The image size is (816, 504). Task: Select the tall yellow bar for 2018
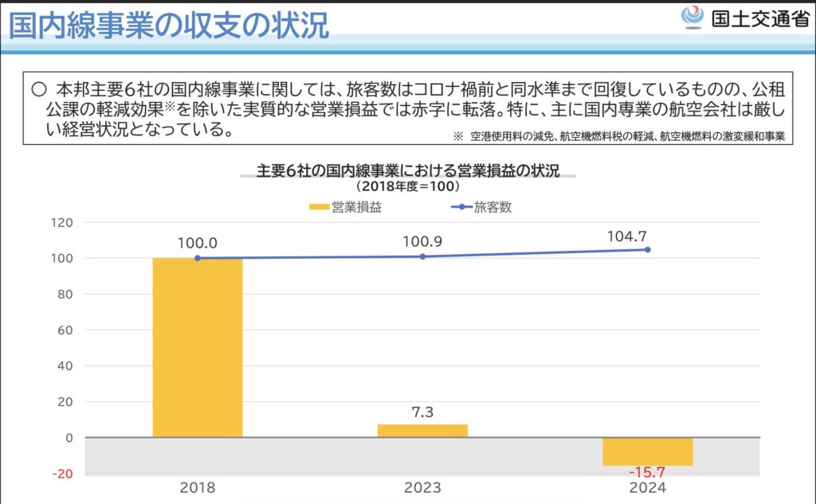(x=198, y=347)
